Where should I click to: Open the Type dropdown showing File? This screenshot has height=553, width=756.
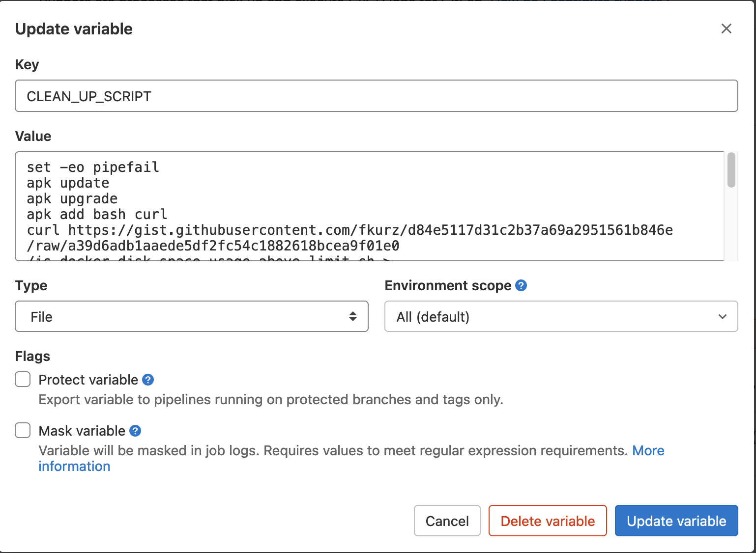[x=192, y=316]
